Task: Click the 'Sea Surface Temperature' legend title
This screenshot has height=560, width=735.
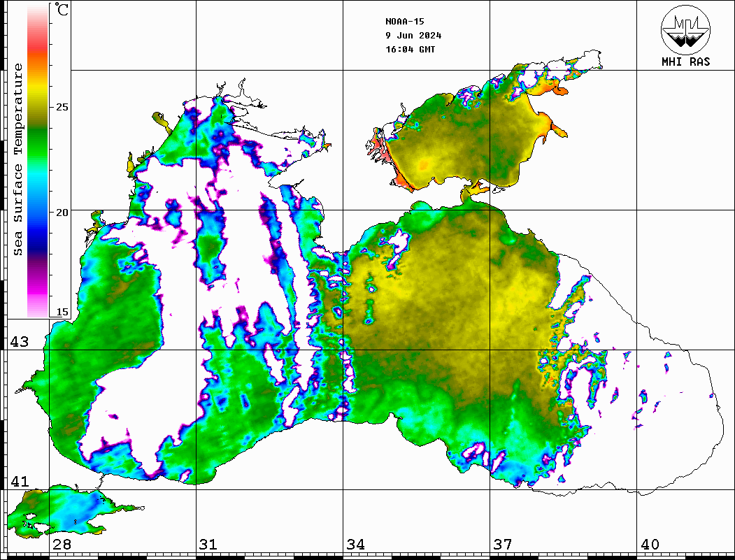Action: point(17,160)
